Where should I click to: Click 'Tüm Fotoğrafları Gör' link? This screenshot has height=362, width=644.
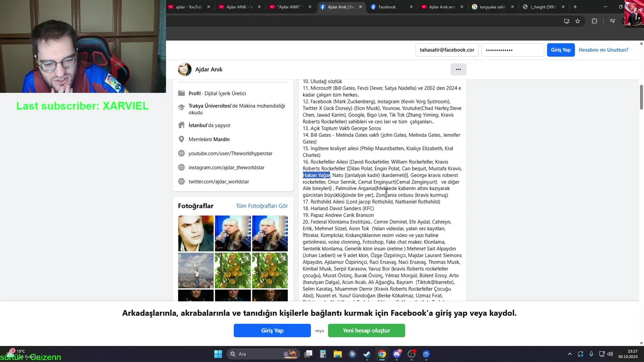click(262, 206)
